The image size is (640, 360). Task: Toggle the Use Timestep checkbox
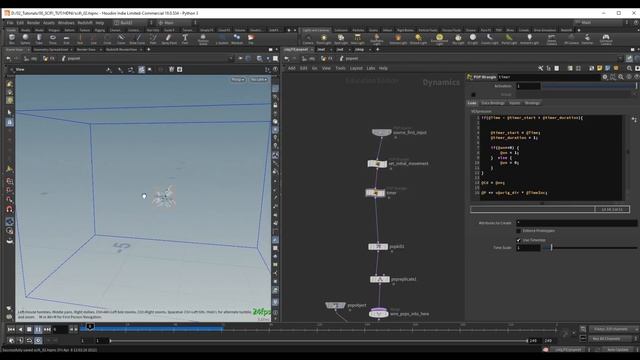point(518,240)
